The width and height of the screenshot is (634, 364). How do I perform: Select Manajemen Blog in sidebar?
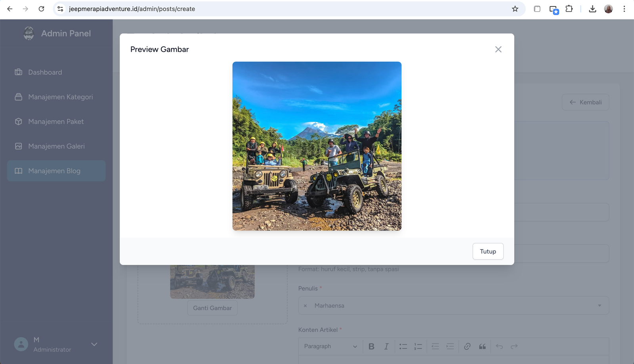click(54, 171)
